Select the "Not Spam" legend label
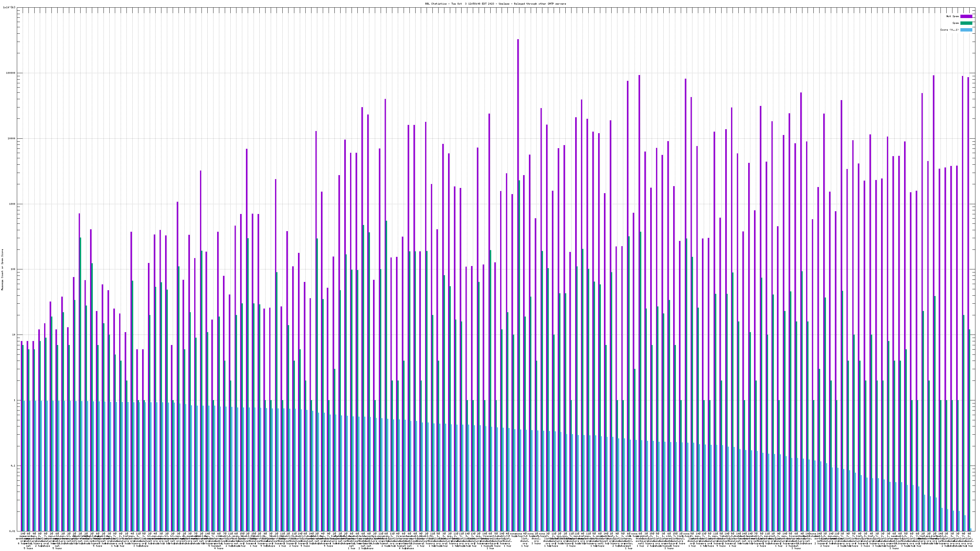980x551 pixels. (x=953, y=16)
